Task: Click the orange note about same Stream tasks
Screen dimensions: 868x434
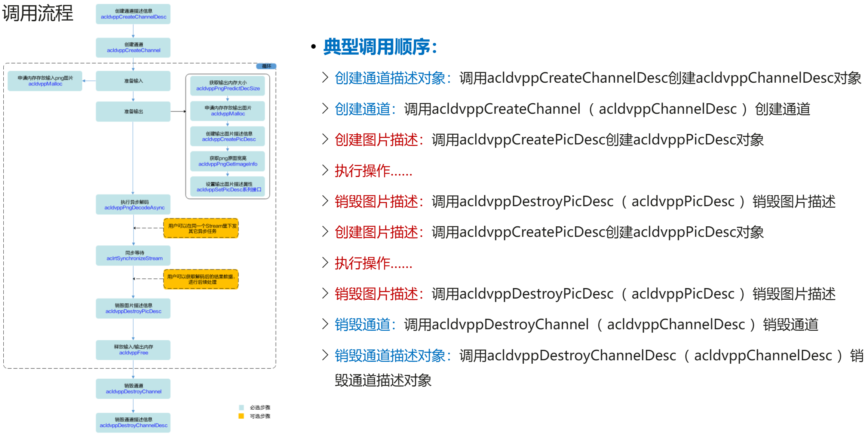Action: 201,228
